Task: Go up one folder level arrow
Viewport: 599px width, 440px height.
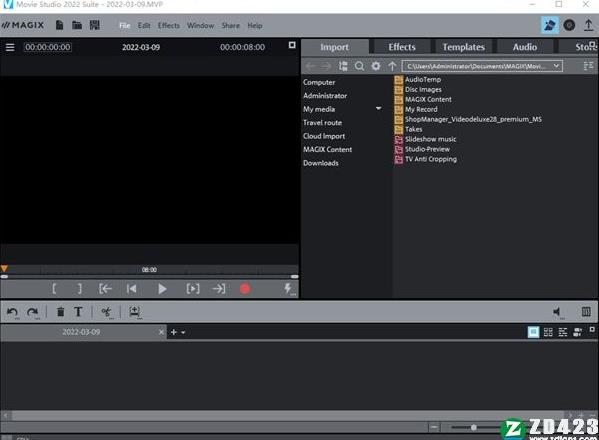Action: [392, 66]
